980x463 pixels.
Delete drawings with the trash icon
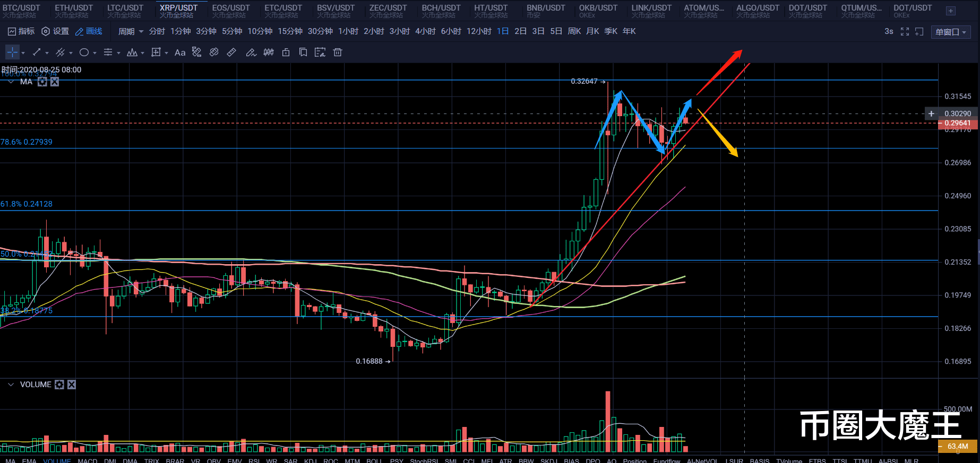pos(338,53)
